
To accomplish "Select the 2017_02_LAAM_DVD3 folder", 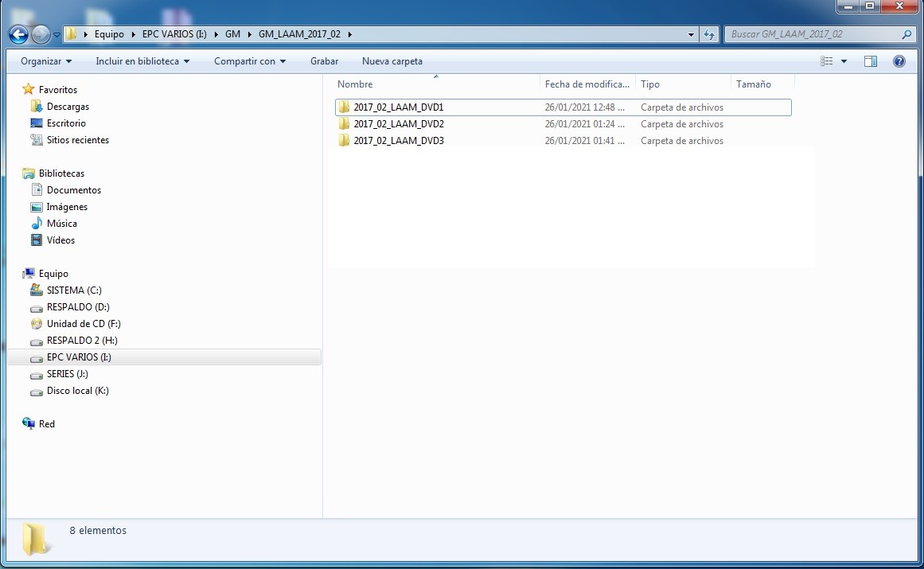I will [398, 141].
